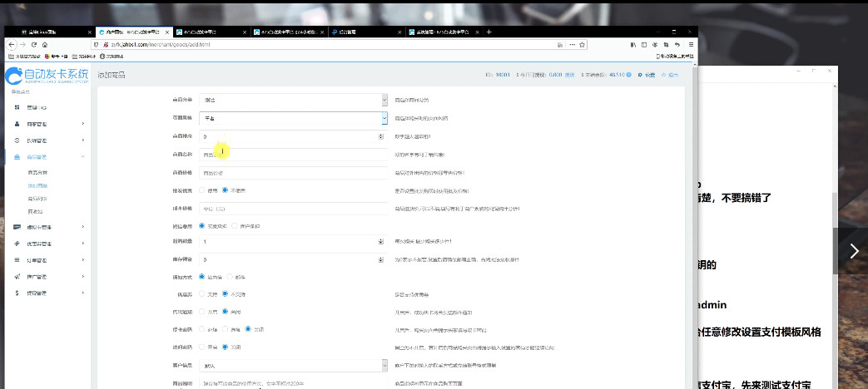The height and width of the screenshot is (389, 868).
Task: Click the list icon for order management
Action: (17, 259)
